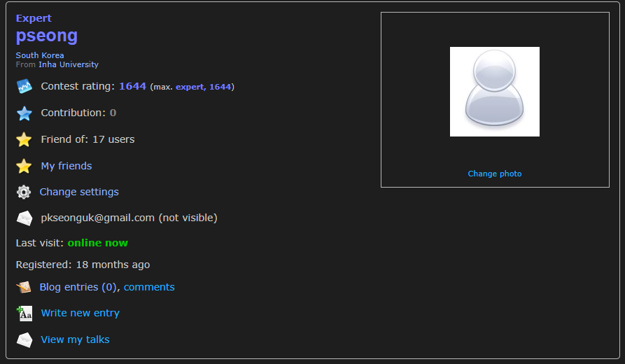Open Blog entries (0) link
The width and height of the screenshot is (625, 364).
(x=78, y=287)
